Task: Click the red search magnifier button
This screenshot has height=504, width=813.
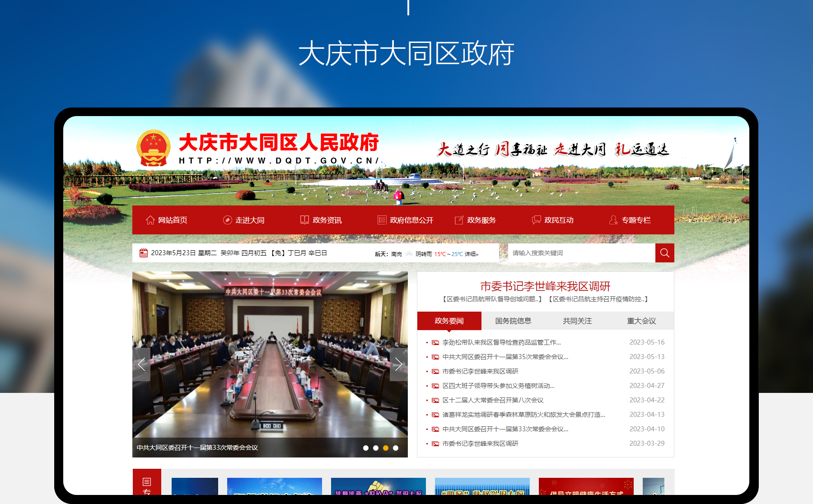Action: tap(664, 253)
